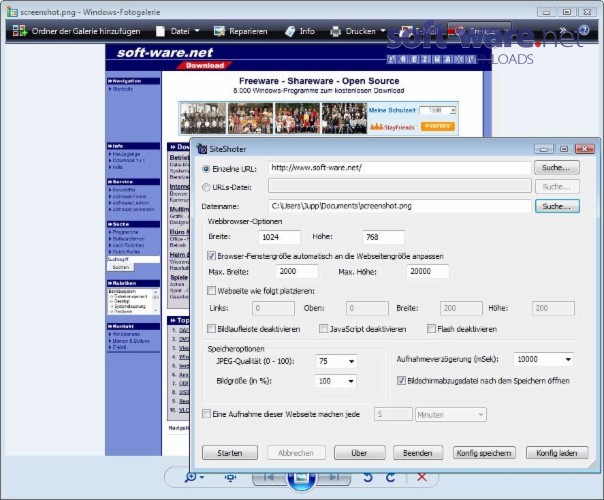Viewport: 604px width, 500px height.
Task: Click the StayFriends school photos banner
Action: (318, 118)
